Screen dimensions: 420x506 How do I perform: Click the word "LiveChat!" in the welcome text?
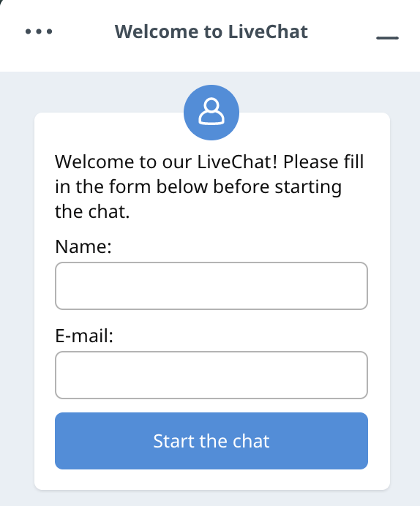click(237, 162)
